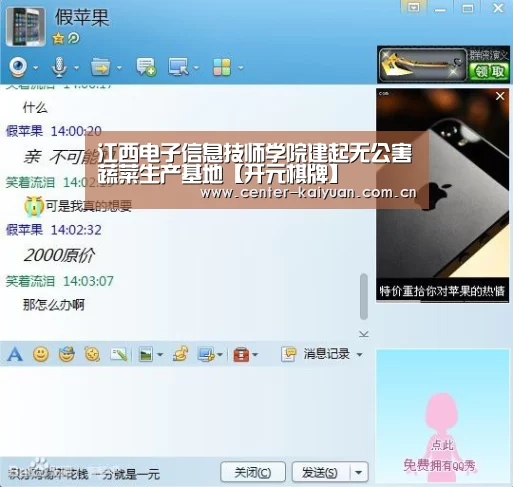513x487 pixels.
Task: Send a window shake with the star-face icon
Action: click(x=92, y=354)
